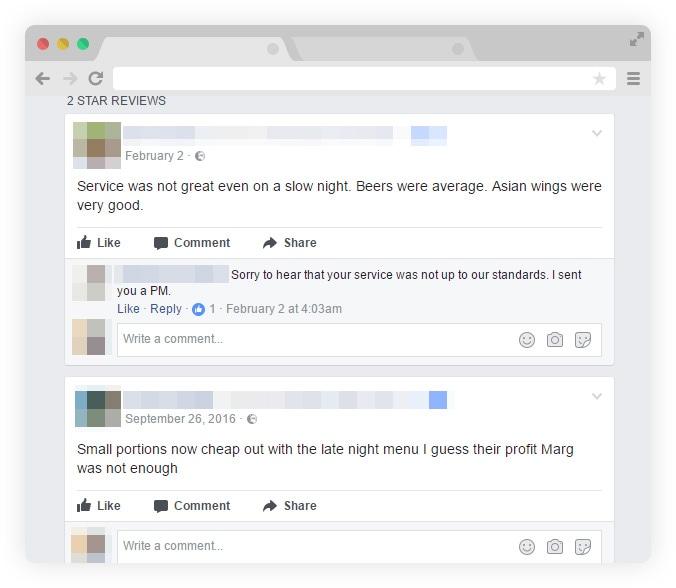Image resolution: width=676 pixels, height=588 pixels.
Task: Attach photo via camera icon in first comment box
Action: [x=555, y=340]
